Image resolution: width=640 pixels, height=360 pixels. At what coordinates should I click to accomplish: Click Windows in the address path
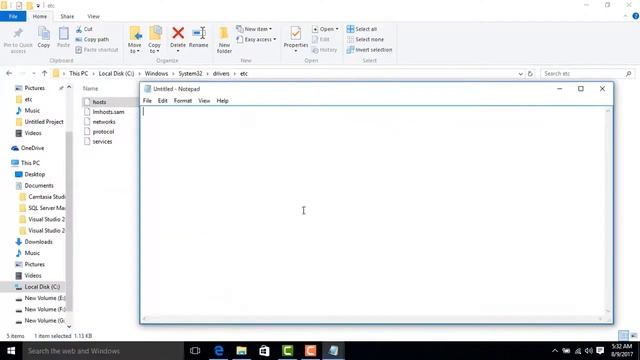coord(156,73)
